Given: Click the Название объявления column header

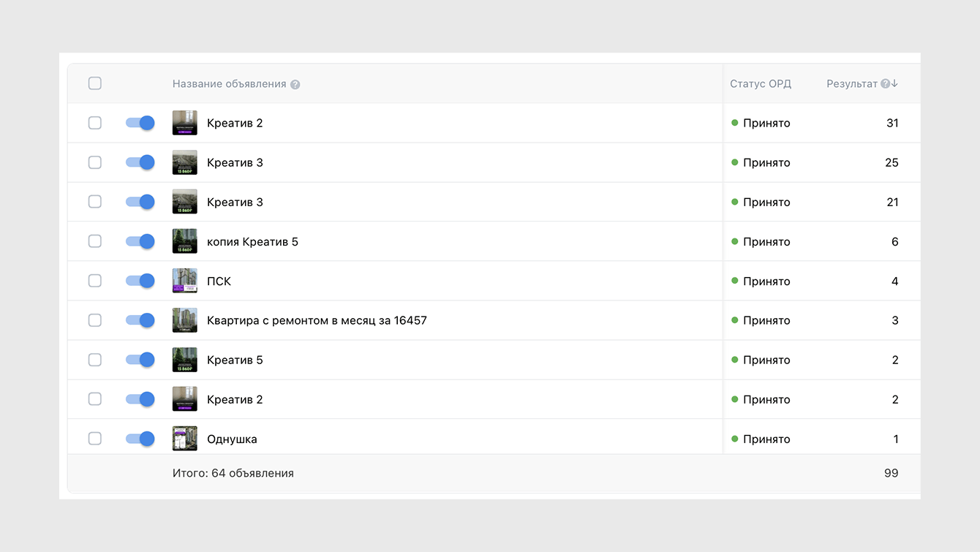Looking at the screenshot, I should click(229, 84).
